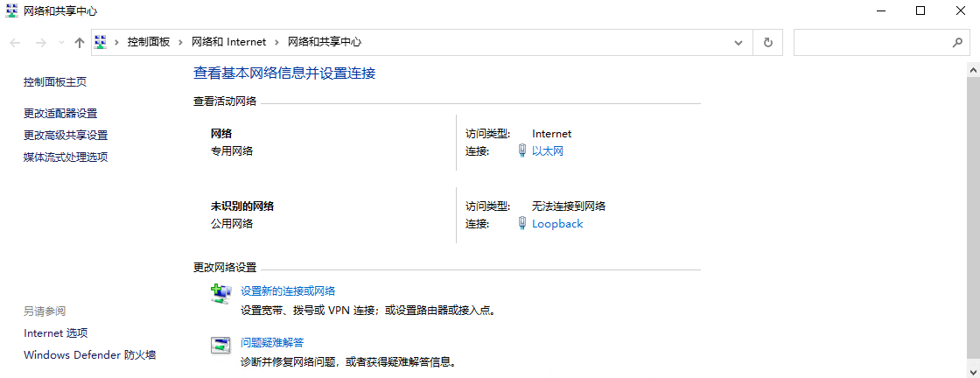Click the 问题疑难解答 troubleshooter icon
Screen dimensions: 980x378
[220, 345]
